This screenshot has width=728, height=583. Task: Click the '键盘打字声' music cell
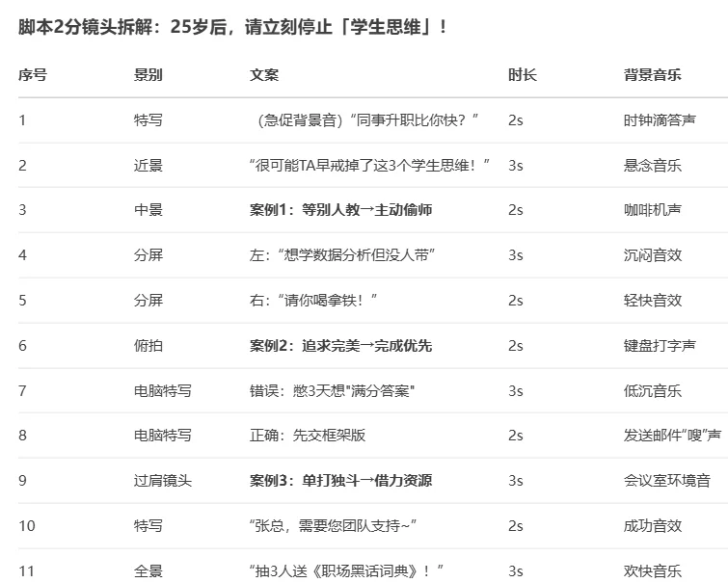point(660,345)
